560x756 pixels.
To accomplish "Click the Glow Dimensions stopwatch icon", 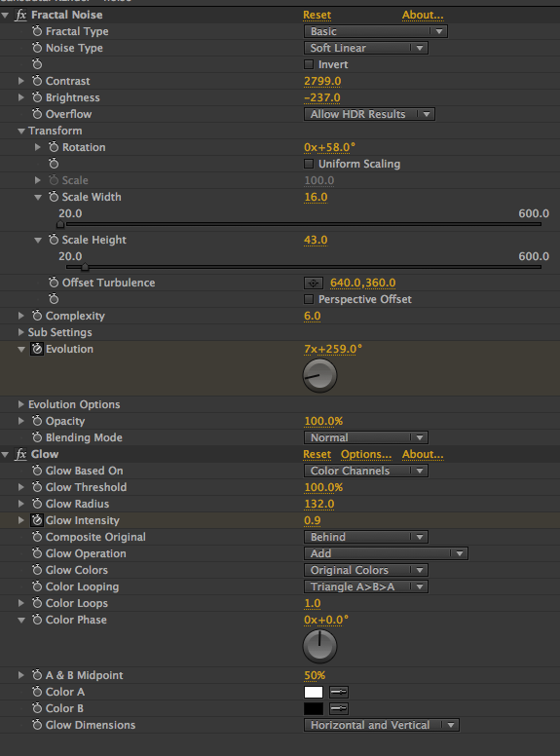I will pyautogui.click(x=37, y=725).
